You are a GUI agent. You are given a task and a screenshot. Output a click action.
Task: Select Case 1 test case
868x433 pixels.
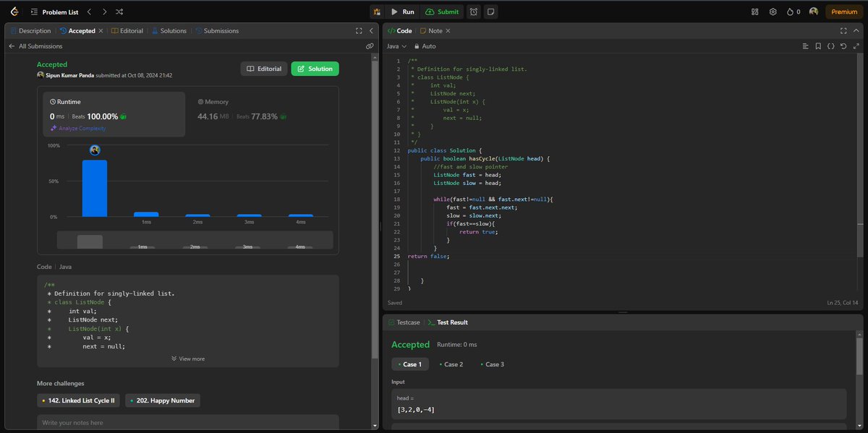click(410, 364)
